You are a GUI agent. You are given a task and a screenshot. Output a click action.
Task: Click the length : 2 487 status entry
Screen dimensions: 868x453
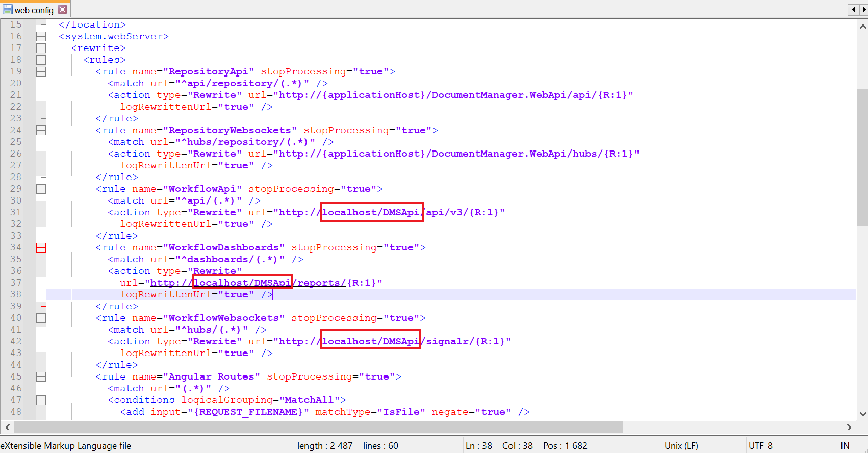[325, 445]
